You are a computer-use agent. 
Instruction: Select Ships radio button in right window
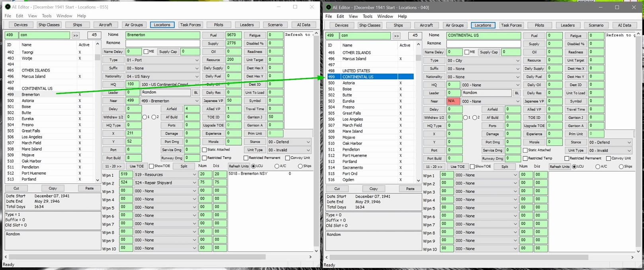click(x=621, y=167)
